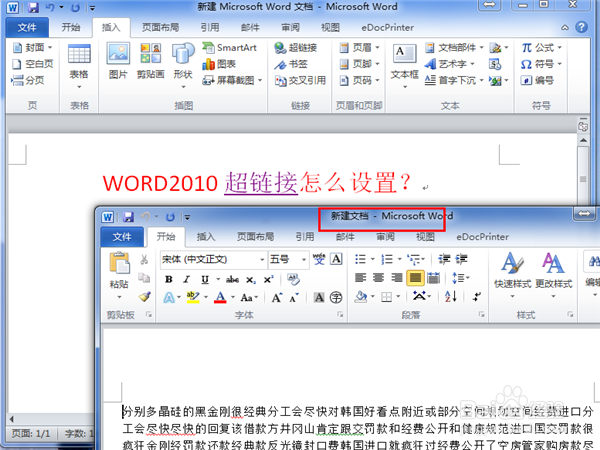Toggle Underline formatting
Viewport: 600px width, 450px height.
(205, 279)
